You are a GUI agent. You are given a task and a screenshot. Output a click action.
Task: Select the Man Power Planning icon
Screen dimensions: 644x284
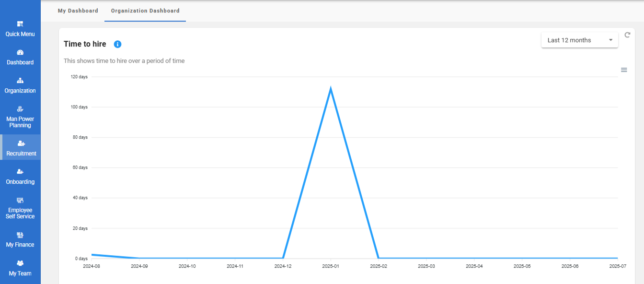(x=20, y=109)
